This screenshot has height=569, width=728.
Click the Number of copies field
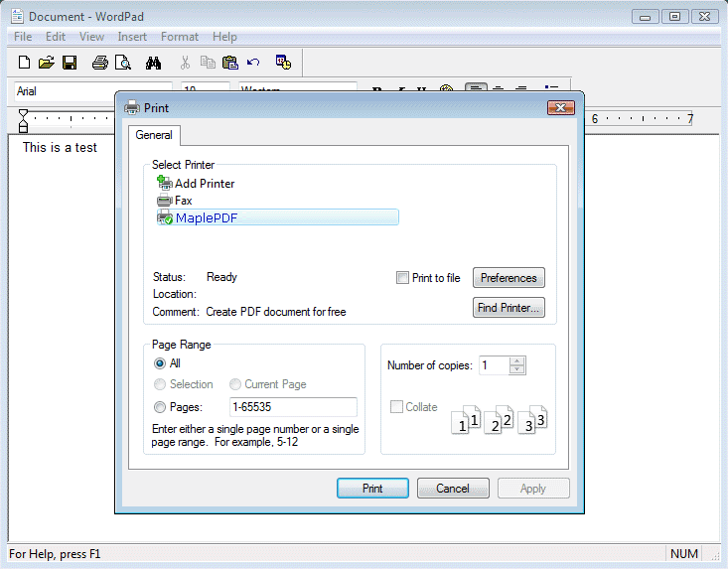click(x=495, y=365)
